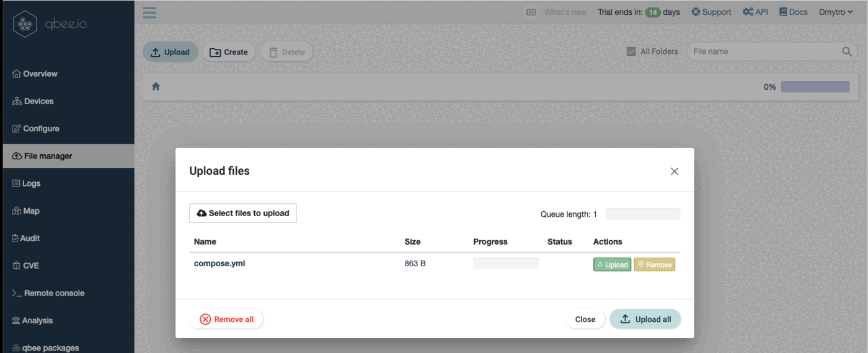Upload the compose.yml file with green button
868x353 pixels.
coord(612,264)
